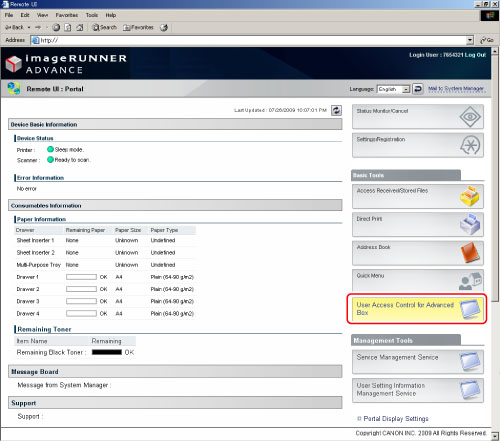The height and width of the screenshot is (441, 500).
Task: Open Service Management Service
Action: pos(418,362)
